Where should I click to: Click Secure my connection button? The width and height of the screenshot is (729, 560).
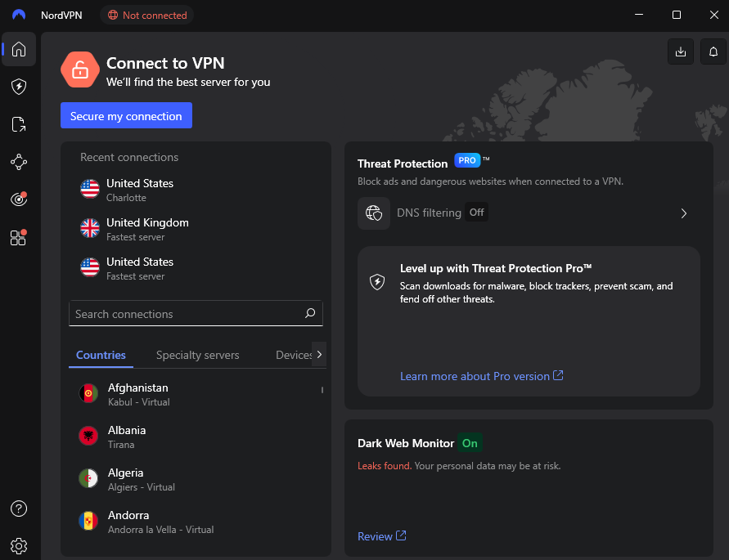click(126, 115)
